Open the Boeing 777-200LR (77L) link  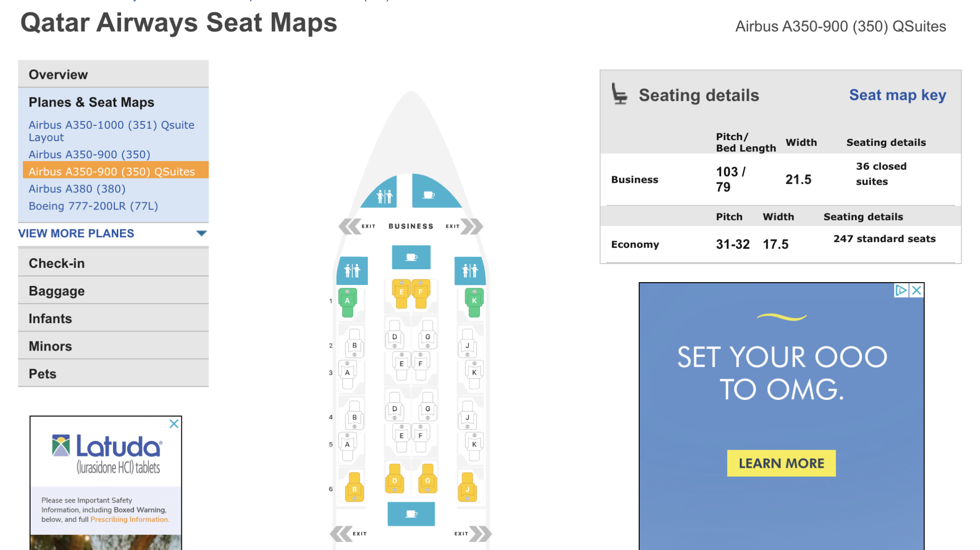click(x=93, y=206)
